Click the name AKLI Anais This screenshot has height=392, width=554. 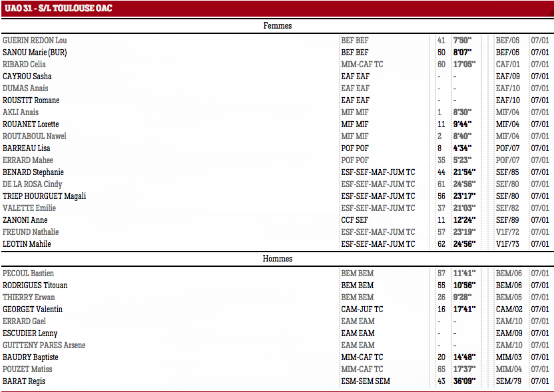(x=21, y=112)
